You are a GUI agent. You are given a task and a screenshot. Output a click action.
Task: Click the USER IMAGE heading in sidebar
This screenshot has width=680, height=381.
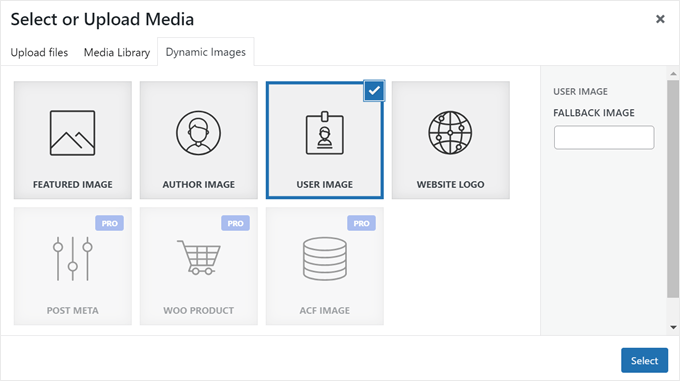click(580, 91)
